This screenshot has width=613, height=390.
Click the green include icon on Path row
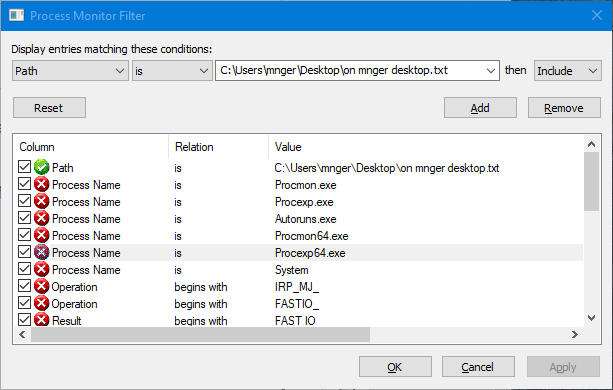click(x=41, y=167)
